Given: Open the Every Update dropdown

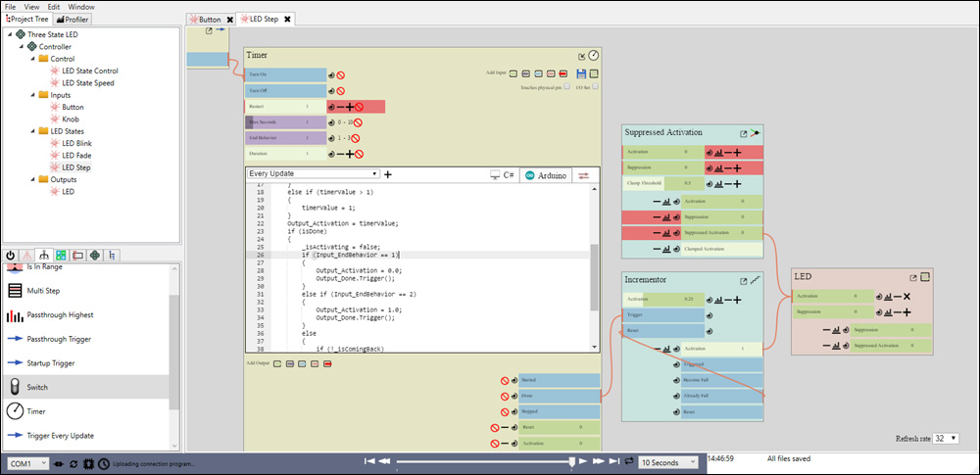Looking at the screenshot, I should (312, 174).
